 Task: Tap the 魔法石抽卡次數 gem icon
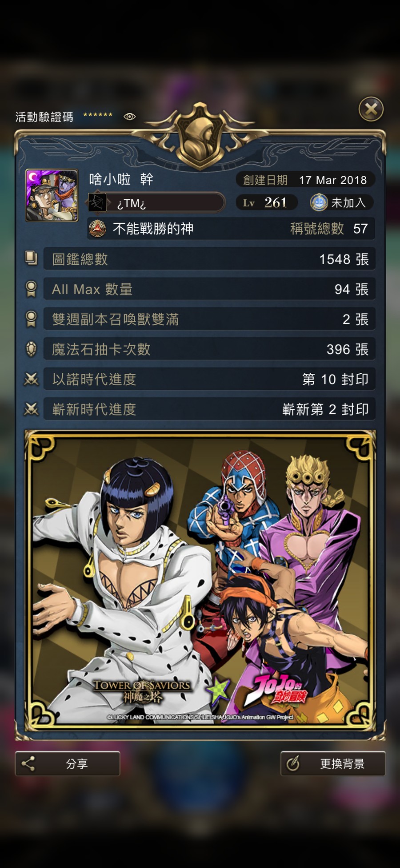31,349
